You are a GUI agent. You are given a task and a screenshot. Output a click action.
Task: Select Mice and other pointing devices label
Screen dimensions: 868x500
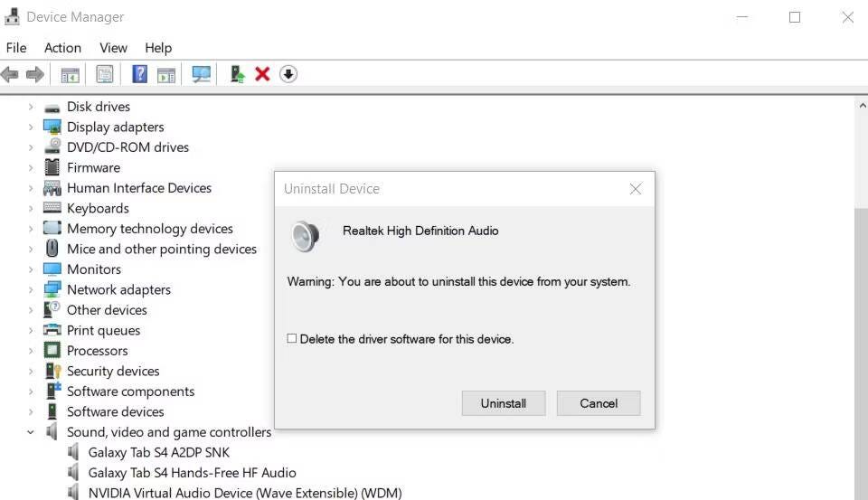tap(162, 250)
